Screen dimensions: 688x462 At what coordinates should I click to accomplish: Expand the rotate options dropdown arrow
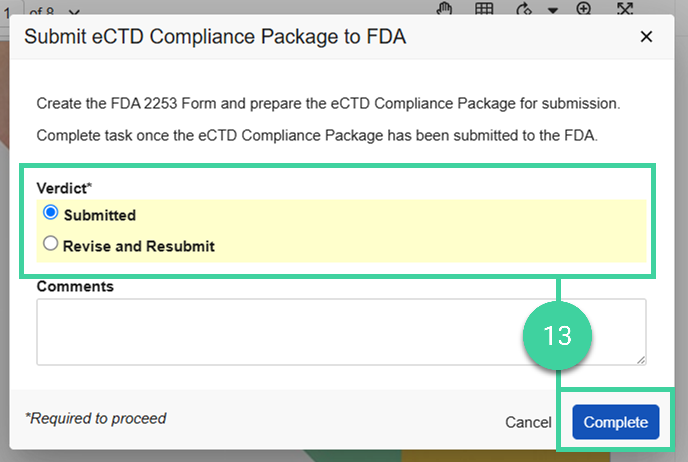[553, 9]
